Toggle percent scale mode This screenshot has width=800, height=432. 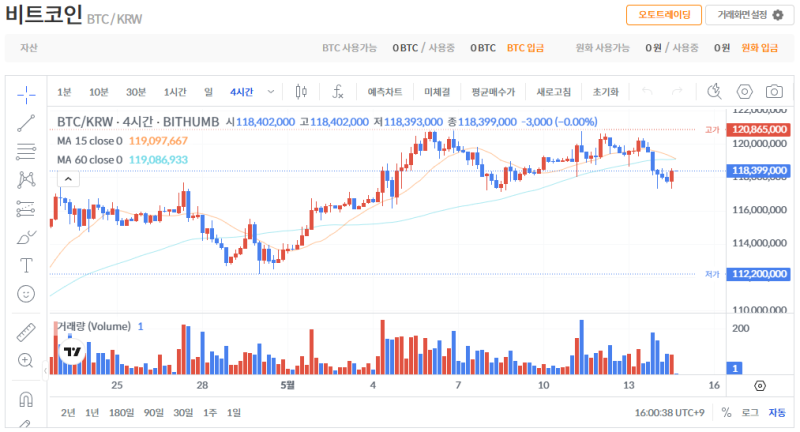pos(726,412)
